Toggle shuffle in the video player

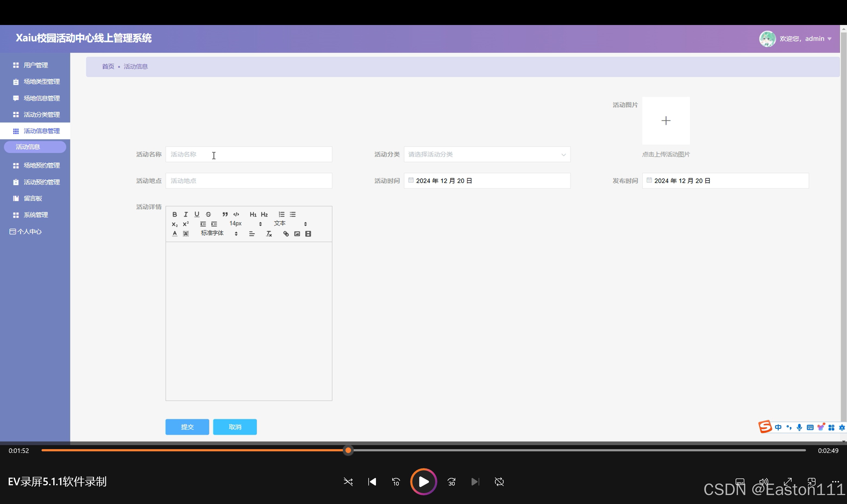(x=348, y=482)
